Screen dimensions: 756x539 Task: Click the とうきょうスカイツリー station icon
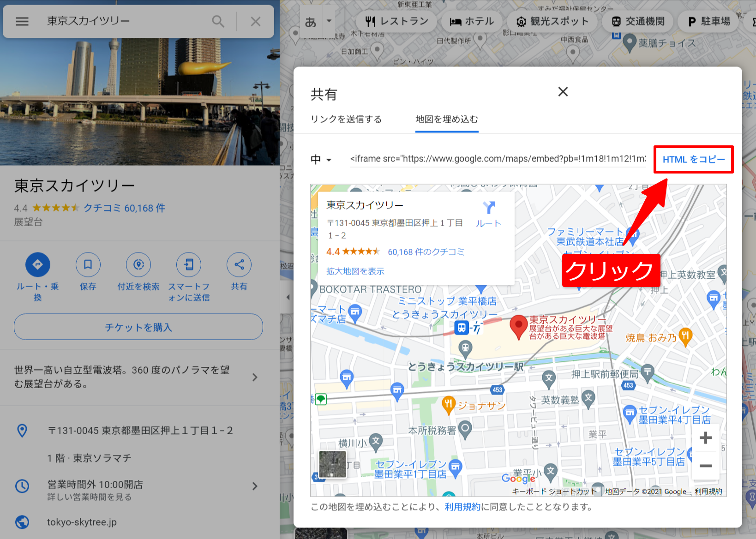pyautogui.click(x=462, y=328)
